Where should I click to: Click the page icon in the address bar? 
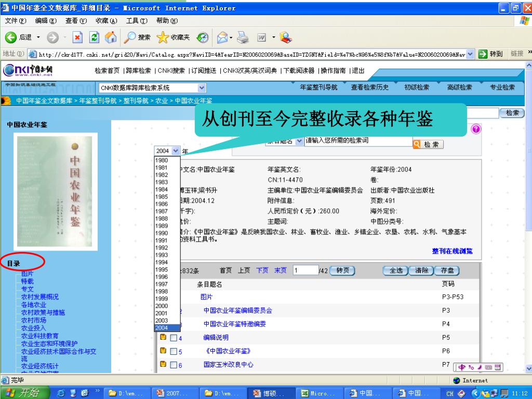33,54
